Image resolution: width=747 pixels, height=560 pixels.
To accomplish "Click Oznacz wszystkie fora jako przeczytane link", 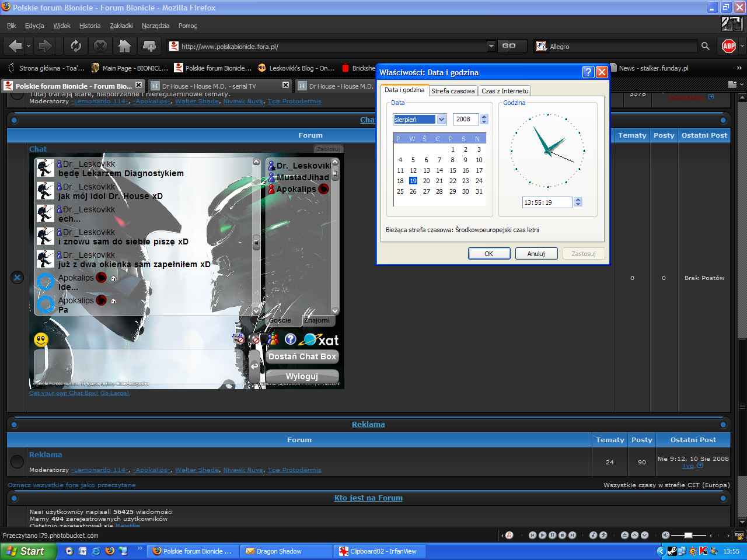I will click(x=72, y=485).
